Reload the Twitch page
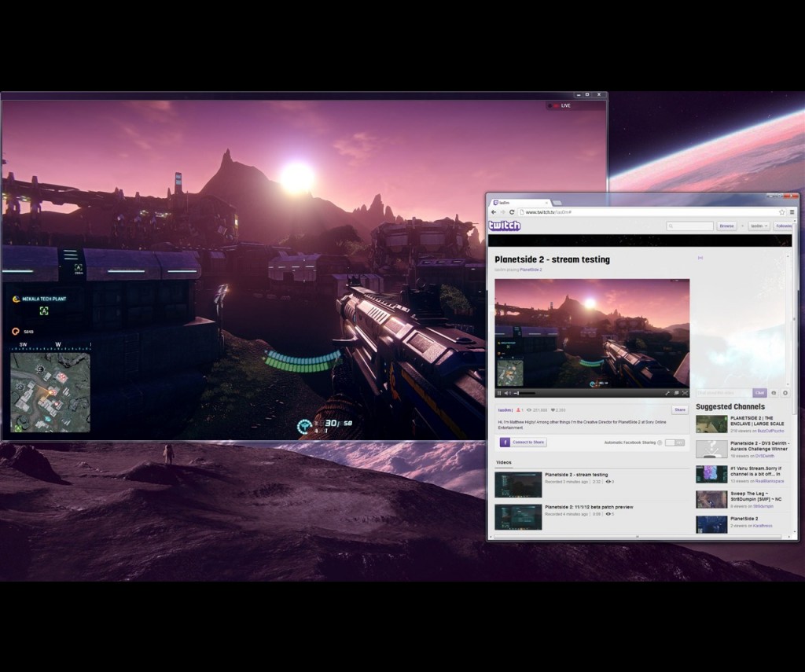This screenshot has height=672, width=805. [x=512, y=212]
